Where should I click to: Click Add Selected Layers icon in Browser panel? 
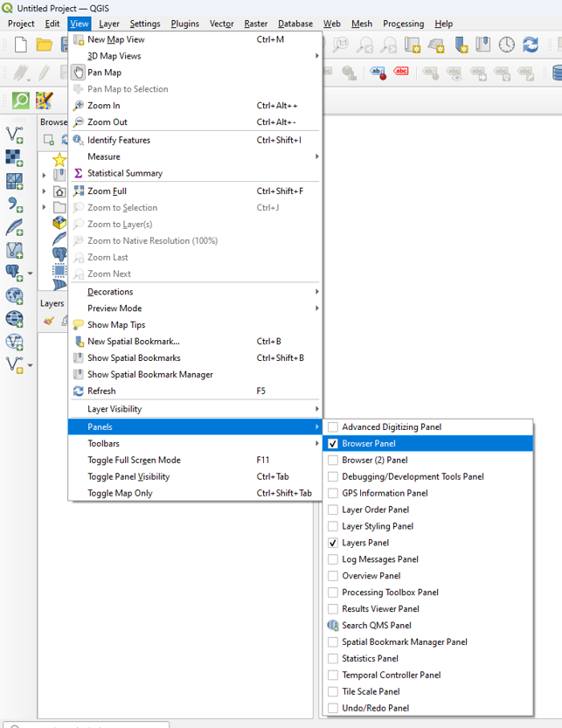[x=49, y=139]
